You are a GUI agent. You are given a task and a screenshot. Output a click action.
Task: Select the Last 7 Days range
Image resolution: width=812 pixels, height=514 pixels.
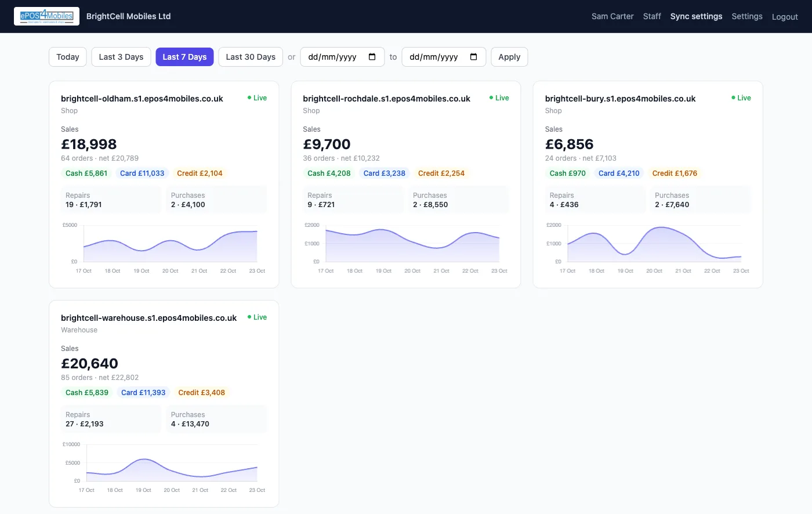coord(185,57)
